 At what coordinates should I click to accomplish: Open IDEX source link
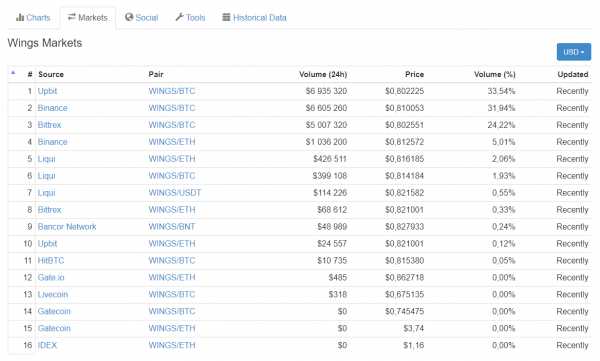coord(47,345)
